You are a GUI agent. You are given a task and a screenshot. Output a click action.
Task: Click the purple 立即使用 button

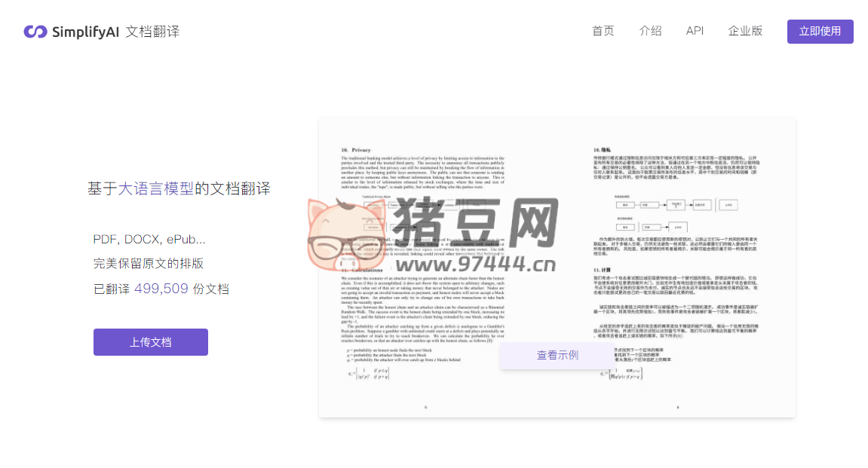pos(820,31)
